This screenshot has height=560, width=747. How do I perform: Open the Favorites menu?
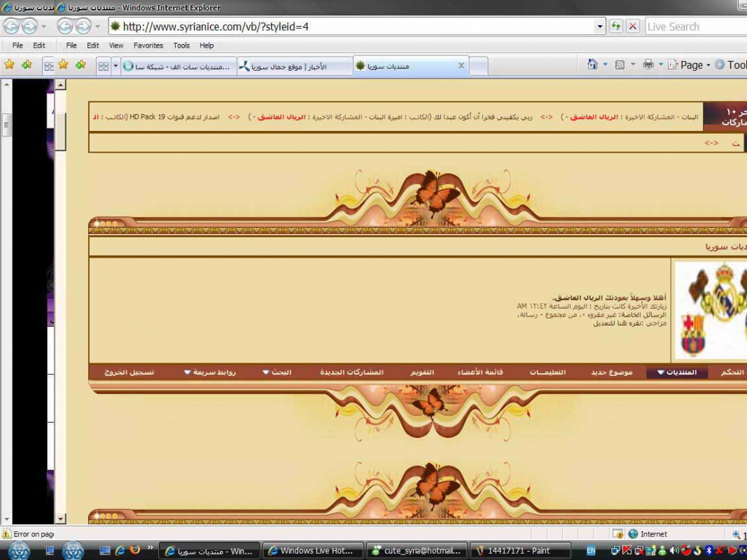tap(148, 45)
